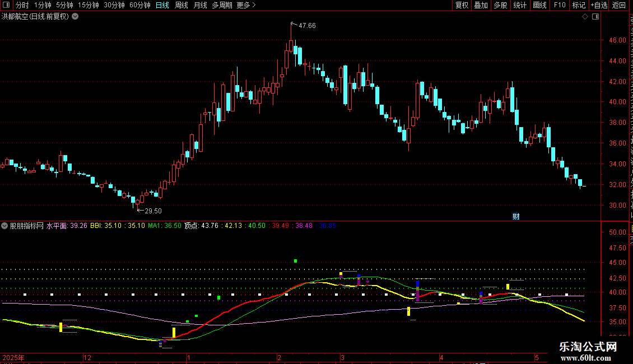This screenshot has height=364, width=633.
Task: Click the 叠加 overlay button
Action: tap(481, 5)
